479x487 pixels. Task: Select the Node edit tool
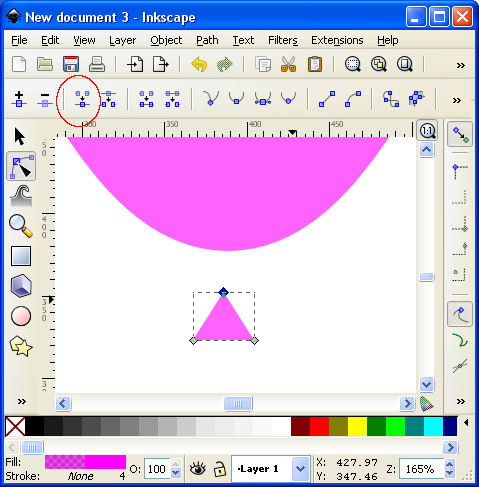click(21, 166)
